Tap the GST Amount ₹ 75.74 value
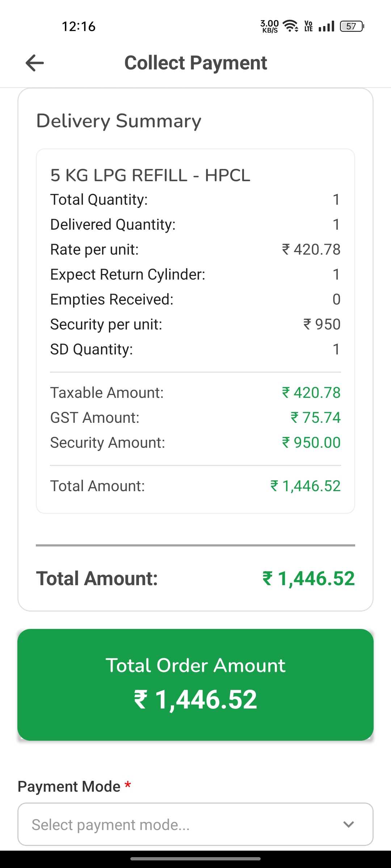Image resolution: width=391 pixels, height=868 pixels. click(316, 418)
